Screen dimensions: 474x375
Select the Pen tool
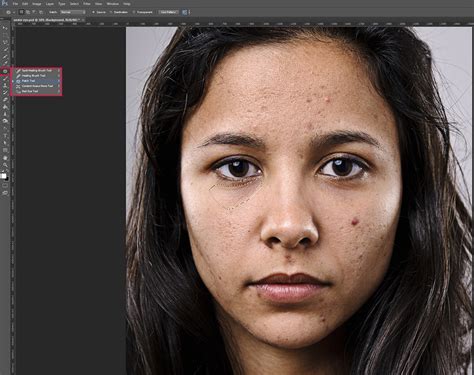pos(5,128)
